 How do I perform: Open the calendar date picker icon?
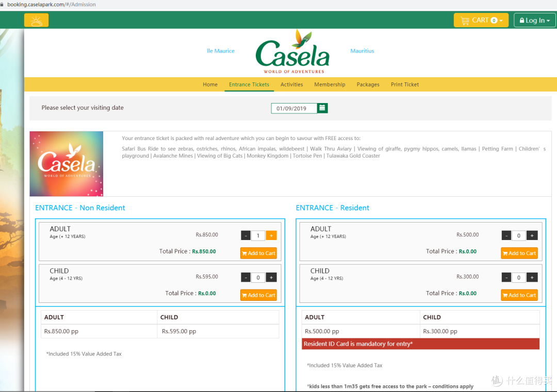322,108
